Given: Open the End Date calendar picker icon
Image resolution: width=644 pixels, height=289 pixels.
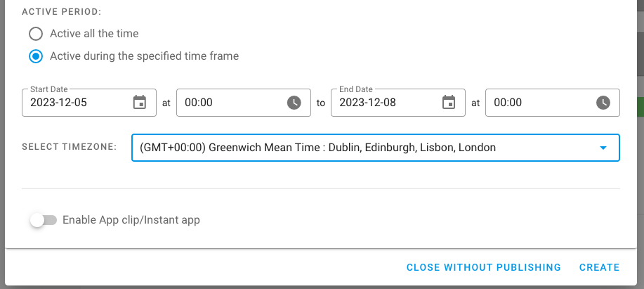Looking at the screenshot, I should tap(449, 103).
